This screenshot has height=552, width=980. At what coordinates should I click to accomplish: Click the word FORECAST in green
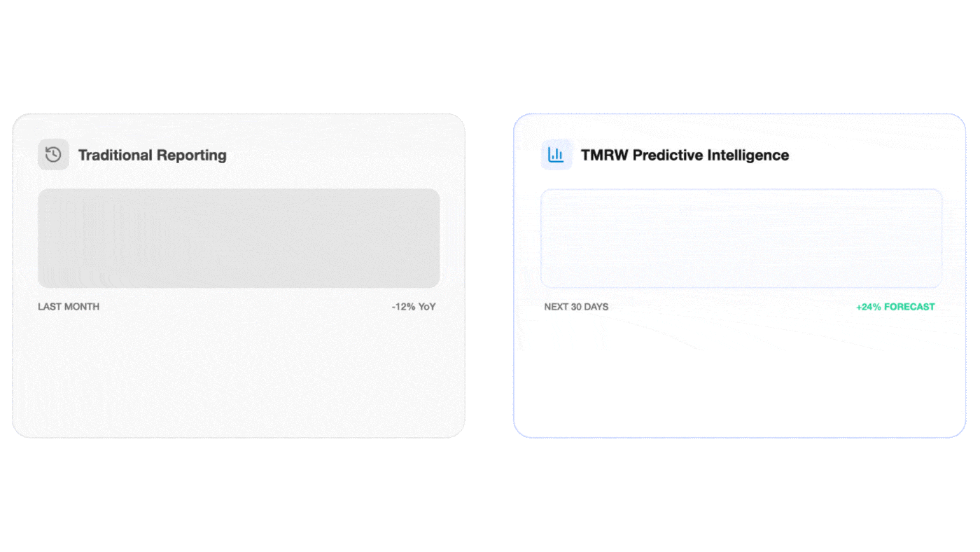(x=909, y=307)
